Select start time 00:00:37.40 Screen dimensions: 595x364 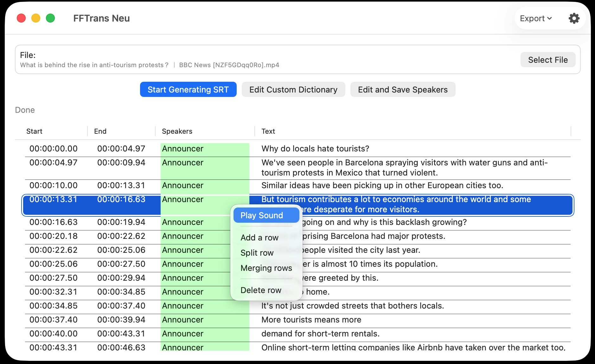click(54, 320)
